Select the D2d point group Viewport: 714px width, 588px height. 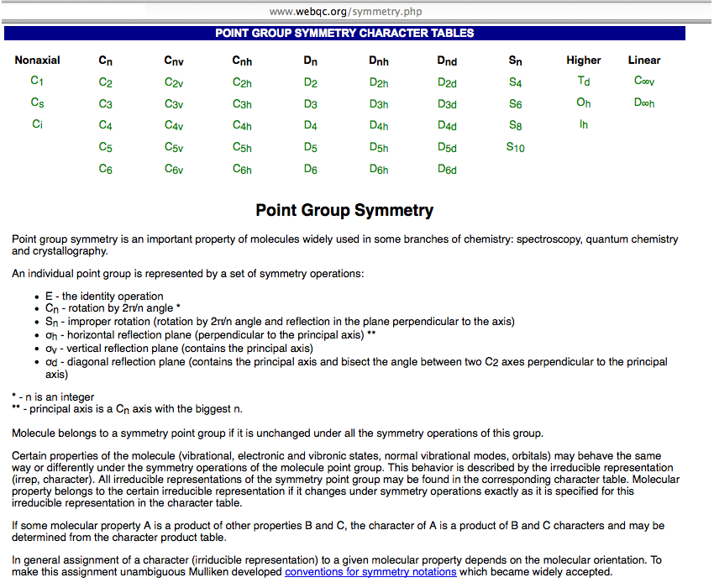[447, 82]
